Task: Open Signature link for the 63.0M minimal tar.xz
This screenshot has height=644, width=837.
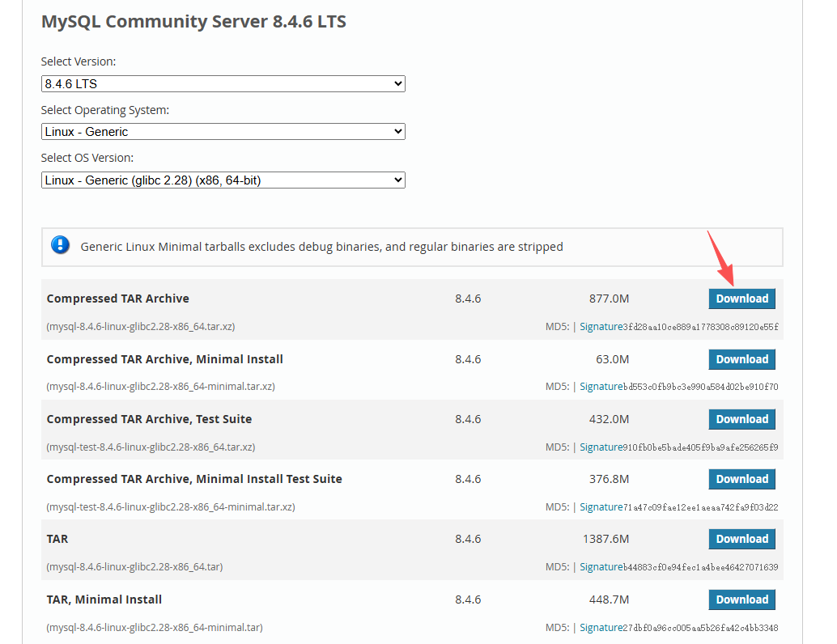Action: tap(601, 386)
